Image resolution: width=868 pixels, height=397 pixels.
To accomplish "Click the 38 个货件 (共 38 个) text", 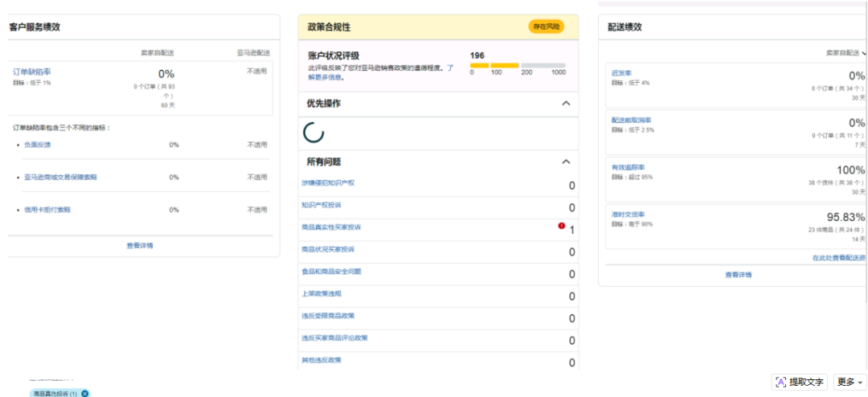I will point(836,182).
